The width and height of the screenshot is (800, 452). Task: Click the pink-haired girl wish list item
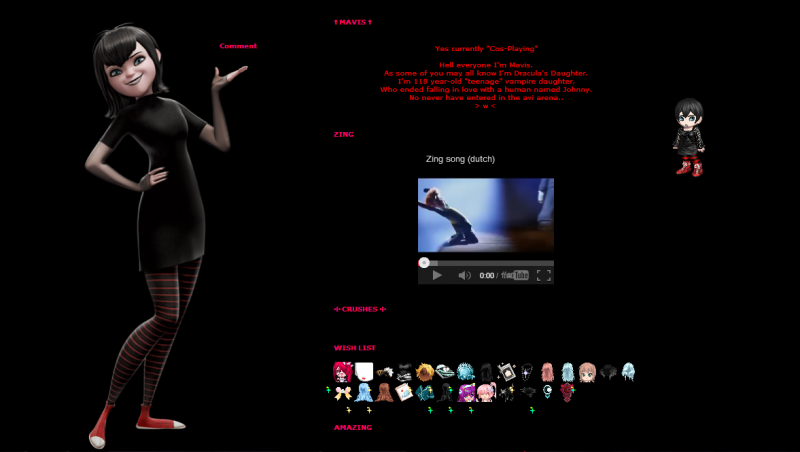tap(485, 392)
